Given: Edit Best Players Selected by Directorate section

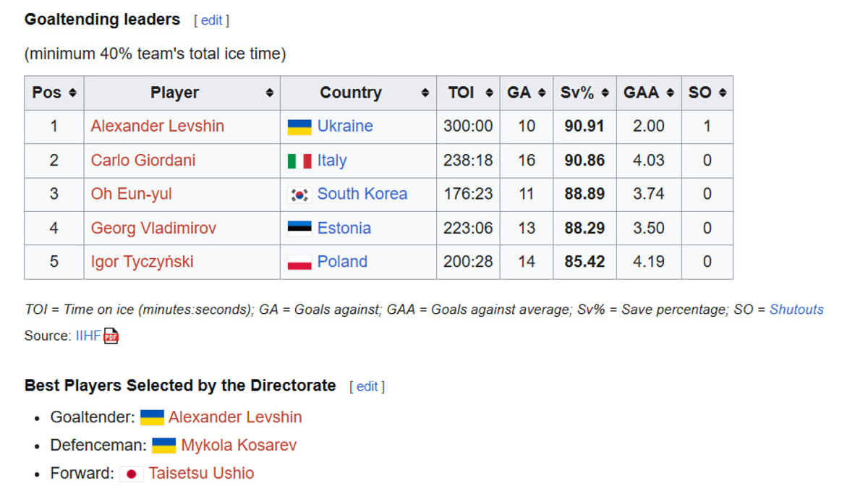Looking at the screenshot, I should click(x=367, y=386).
